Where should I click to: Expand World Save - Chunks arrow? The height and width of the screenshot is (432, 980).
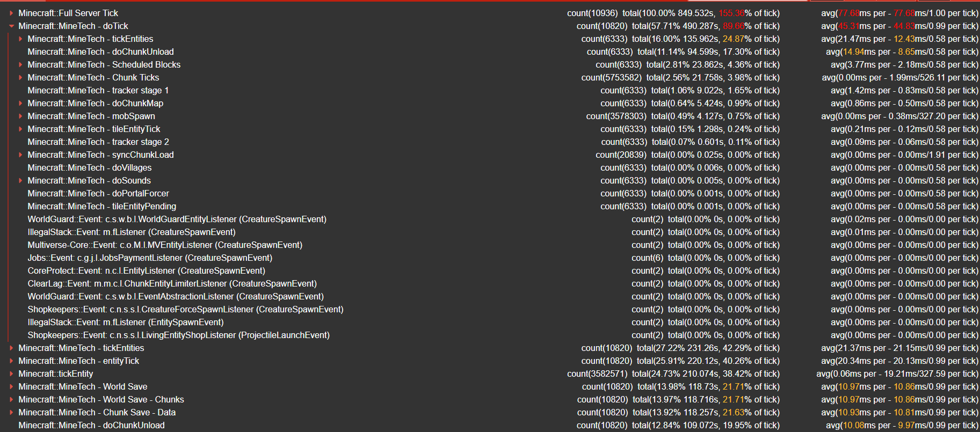[x=11, y=399]
